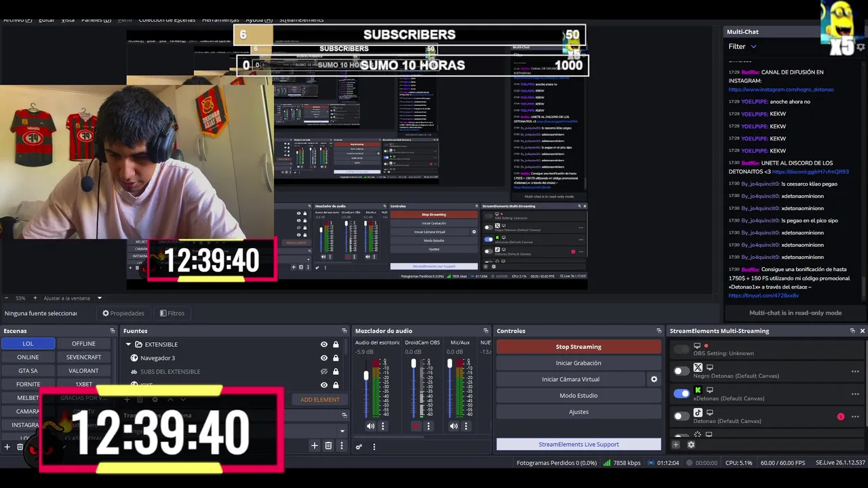Viewport: 868px width, 488px height.
Task: Disable xDetonao Kick stream toggle
Action: point(681,393)
